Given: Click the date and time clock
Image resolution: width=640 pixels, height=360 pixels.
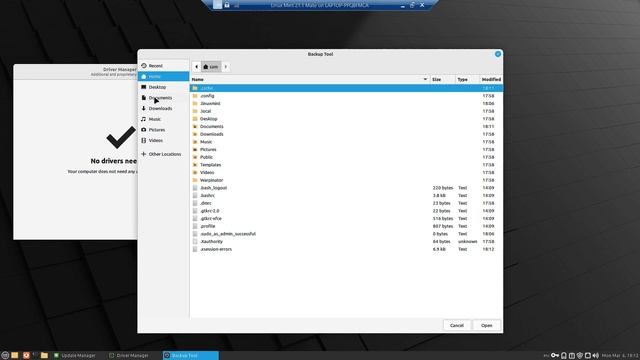Looking at the screenshot, I should coord(620,356).
